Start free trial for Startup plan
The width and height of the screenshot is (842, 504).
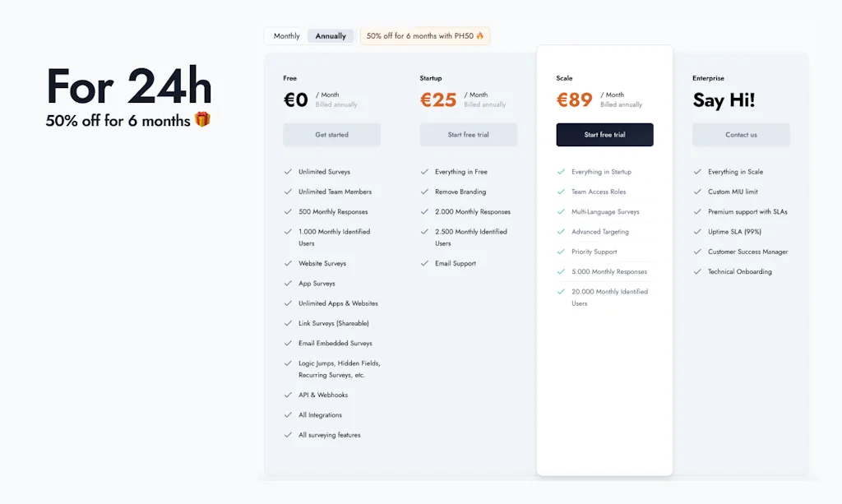[468, 135]
